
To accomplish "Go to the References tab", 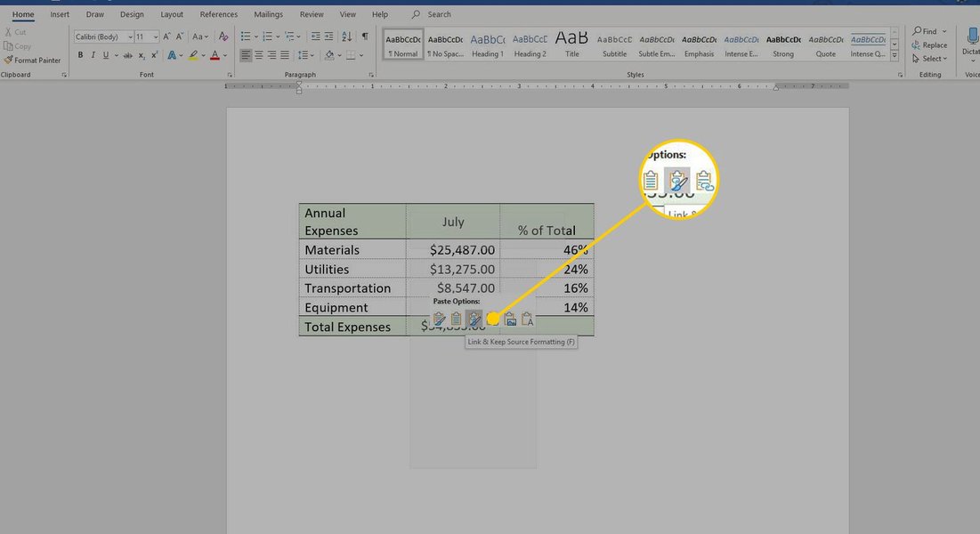I will [x=219, y=14].
